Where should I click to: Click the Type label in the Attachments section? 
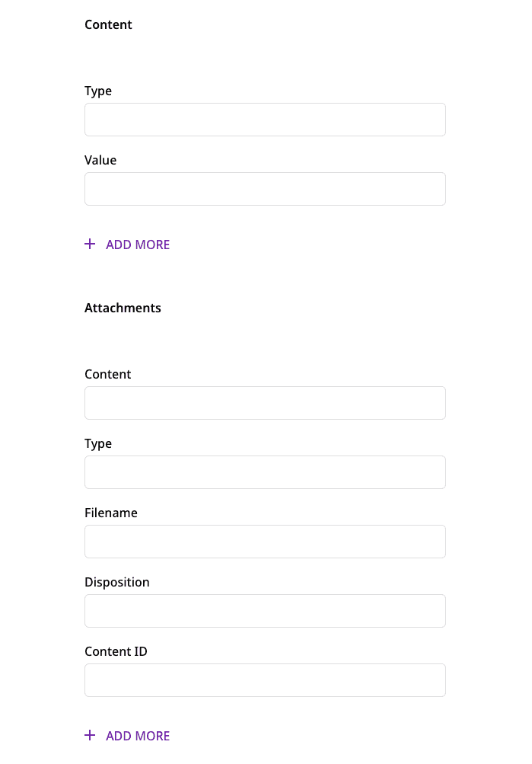pos(98,443)
